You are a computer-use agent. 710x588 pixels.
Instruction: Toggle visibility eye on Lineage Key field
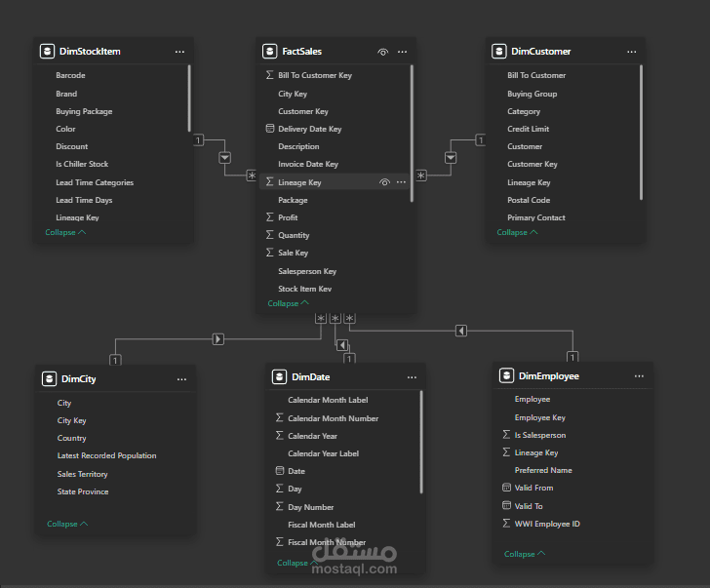click(384, 182)
